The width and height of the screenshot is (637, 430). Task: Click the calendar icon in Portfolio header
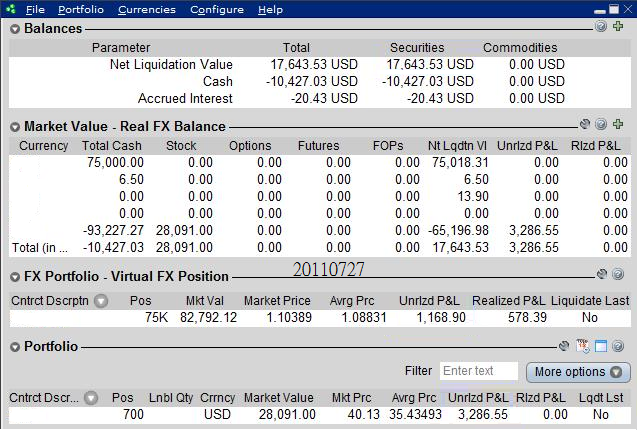point(583,346)
